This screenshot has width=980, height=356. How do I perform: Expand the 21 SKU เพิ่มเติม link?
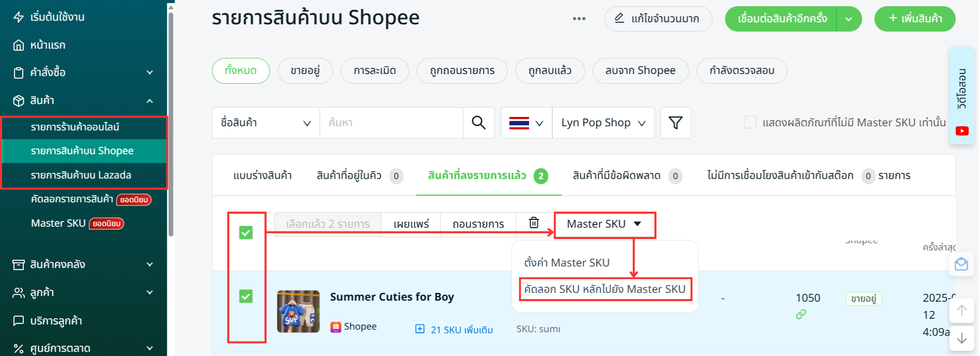click(455, 330)
